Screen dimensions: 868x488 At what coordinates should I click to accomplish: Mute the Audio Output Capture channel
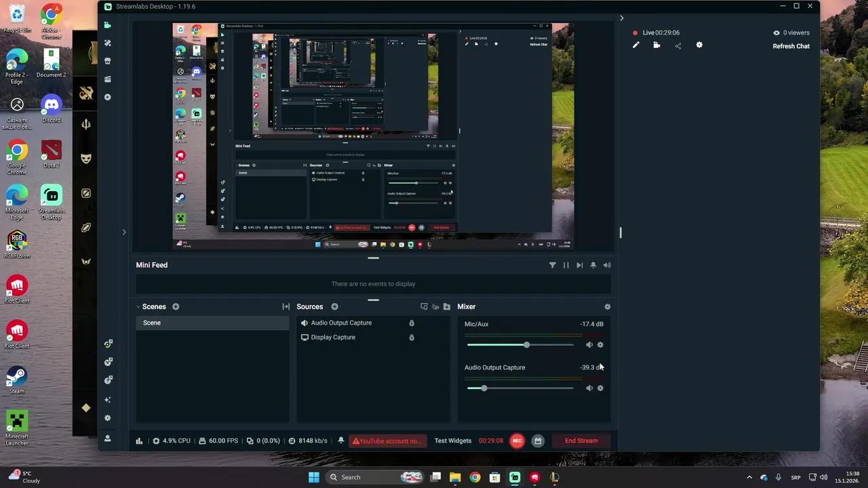pos(589,388)
